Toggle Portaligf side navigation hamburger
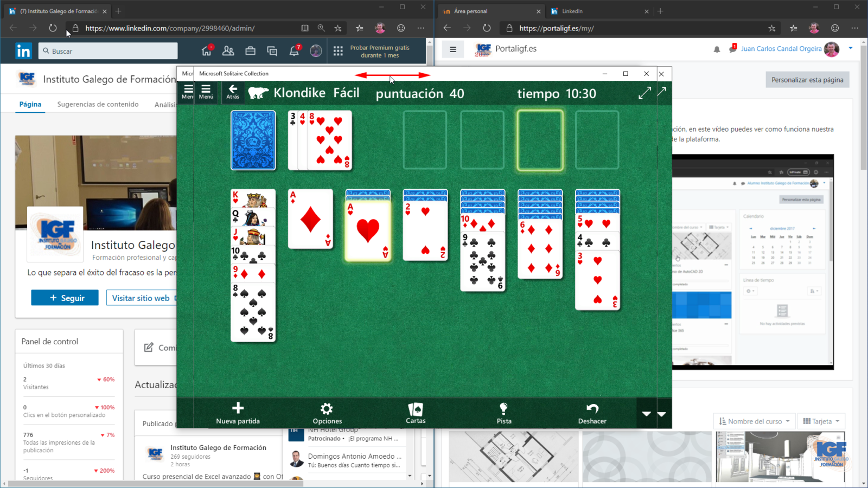 453,49
